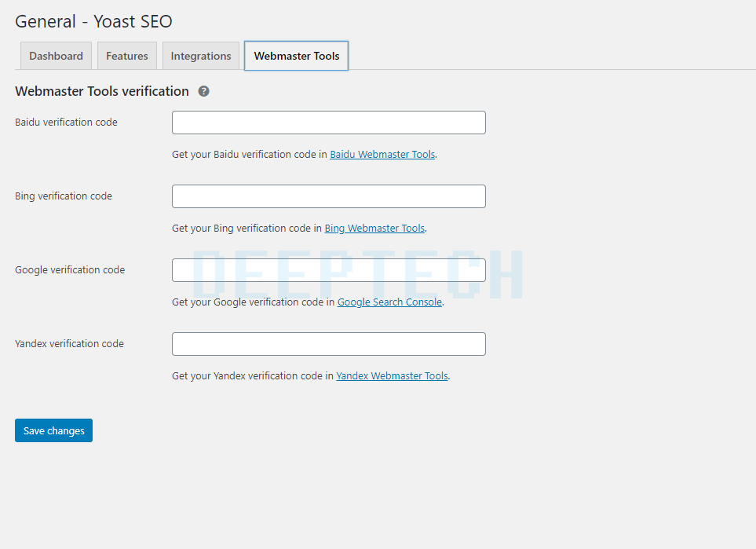The image size is (756, 549).
Task: Click the 'General - Yoast SEO' page title
Action: (x=93, y=21)
